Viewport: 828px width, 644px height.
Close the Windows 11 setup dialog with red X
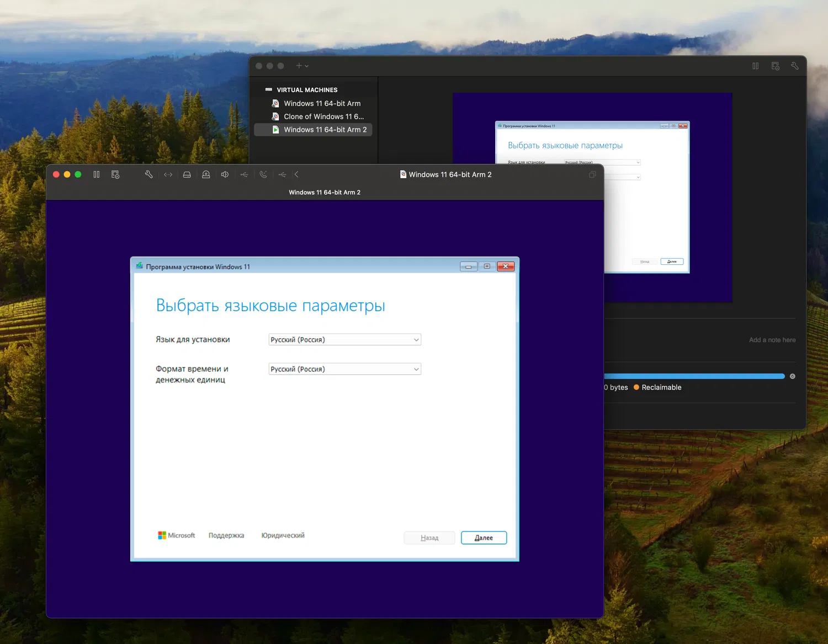[x=506, y=267]
